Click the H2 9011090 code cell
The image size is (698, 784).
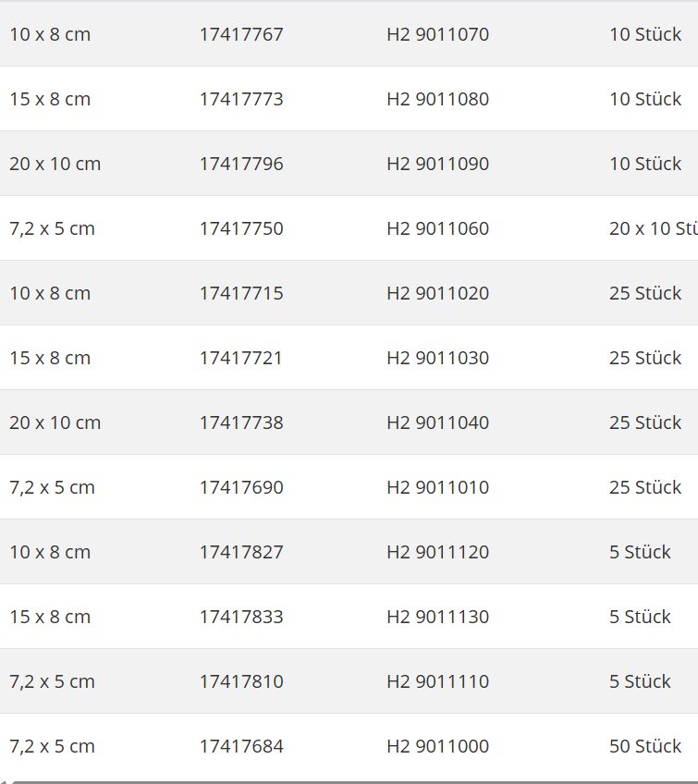[x=437, y=165]
